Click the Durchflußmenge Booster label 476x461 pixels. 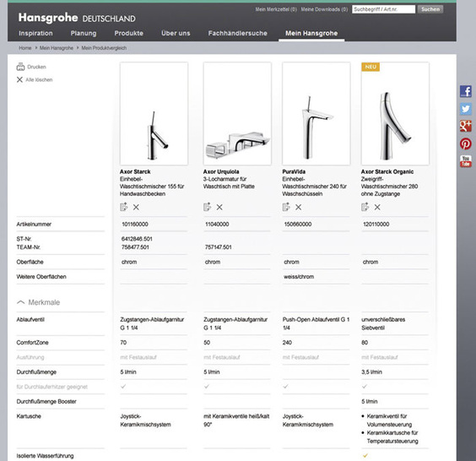[x=46, y=402]
